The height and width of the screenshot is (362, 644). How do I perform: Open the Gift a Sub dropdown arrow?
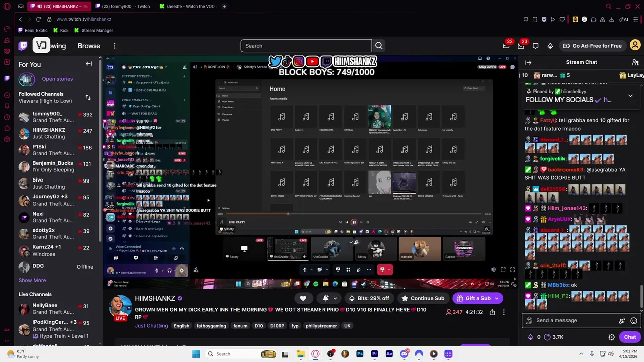(496, 298)
